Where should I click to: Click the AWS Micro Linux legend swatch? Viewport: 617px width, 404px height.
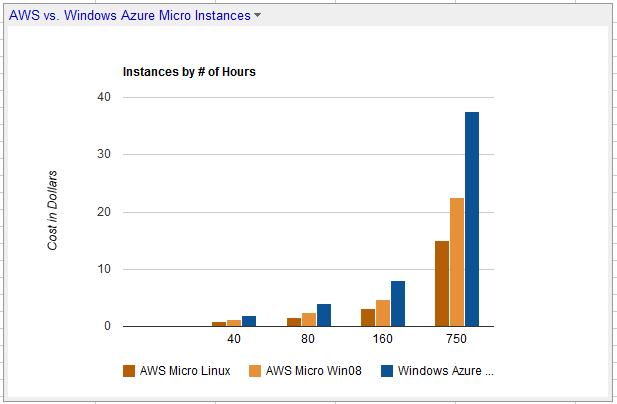(x=129, y=371)
